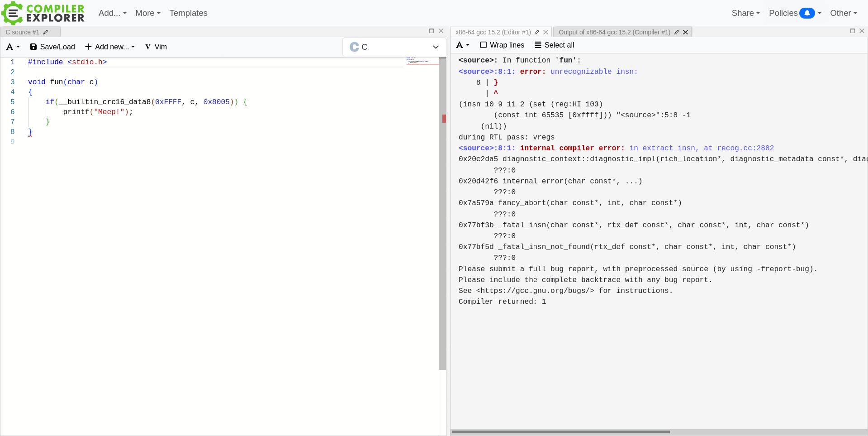Rename the Output tab via pencil icon
Image resolution: width=868 pixels, height=436 pixels.
point(677,32)
